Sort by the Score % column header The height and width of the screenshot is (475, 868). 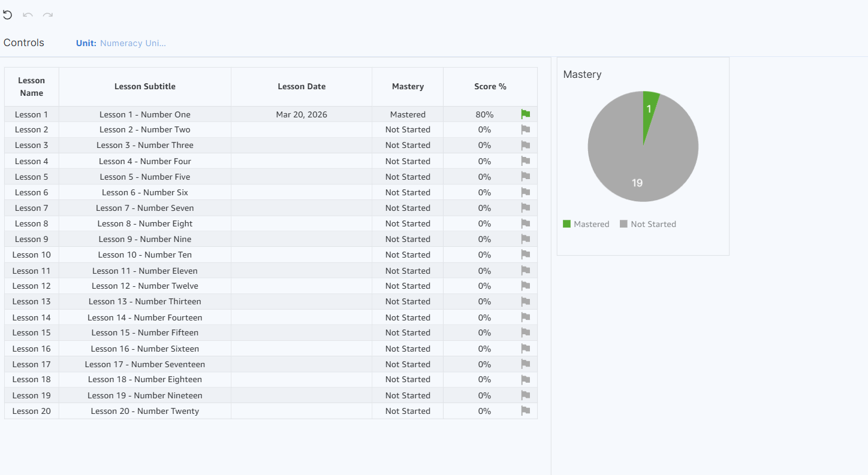[x=490, y=86]
